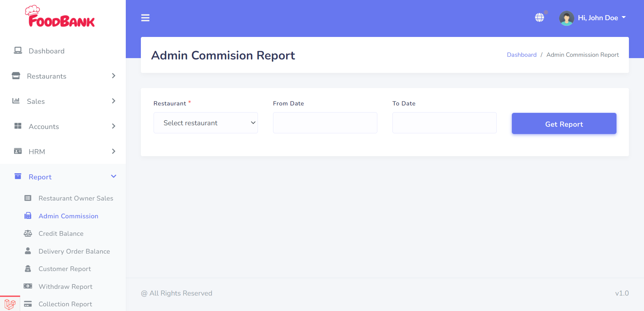Expand the Restaurants menu chevron

[x=113, y=76]
